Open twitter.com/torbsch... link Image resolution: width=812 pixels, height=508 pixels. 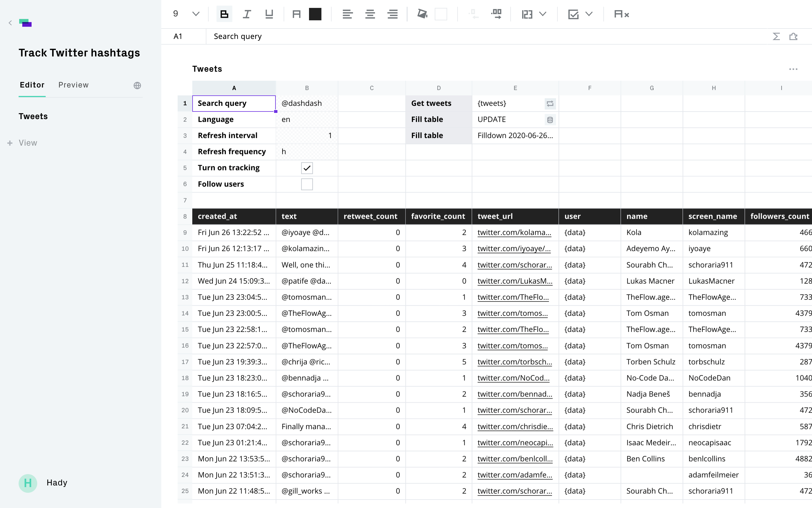tap(515, 362)
